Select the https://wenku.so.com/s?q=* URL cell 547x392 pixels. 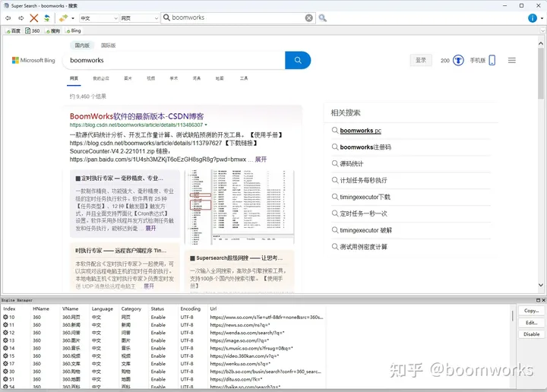tap(240, 364)
